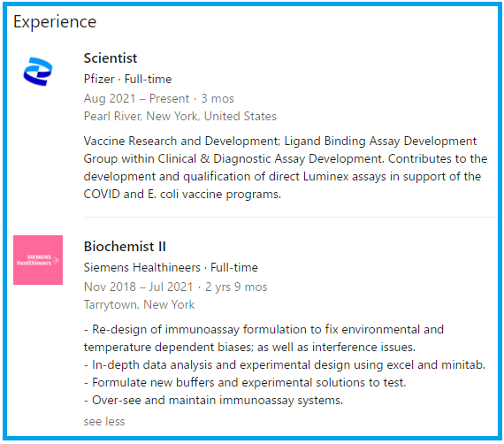
Task: Open the Scientist job title
Action: 111,58
